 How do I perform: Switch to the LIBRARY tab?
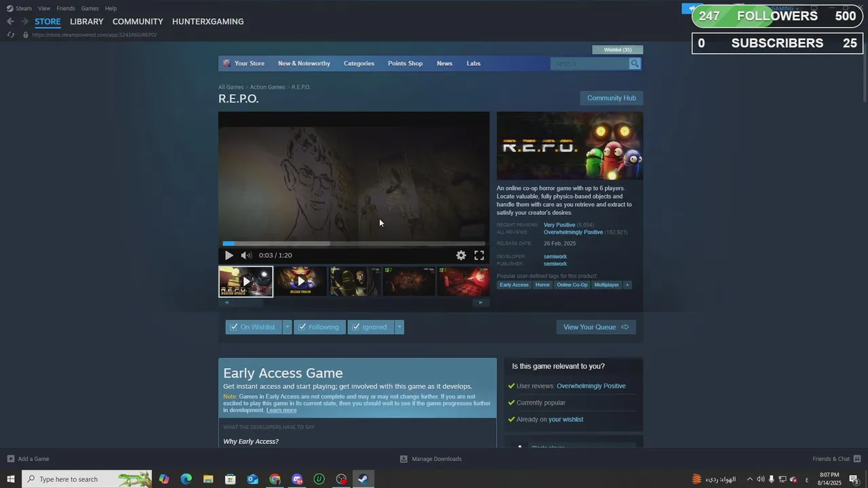[x=87, y=22]
